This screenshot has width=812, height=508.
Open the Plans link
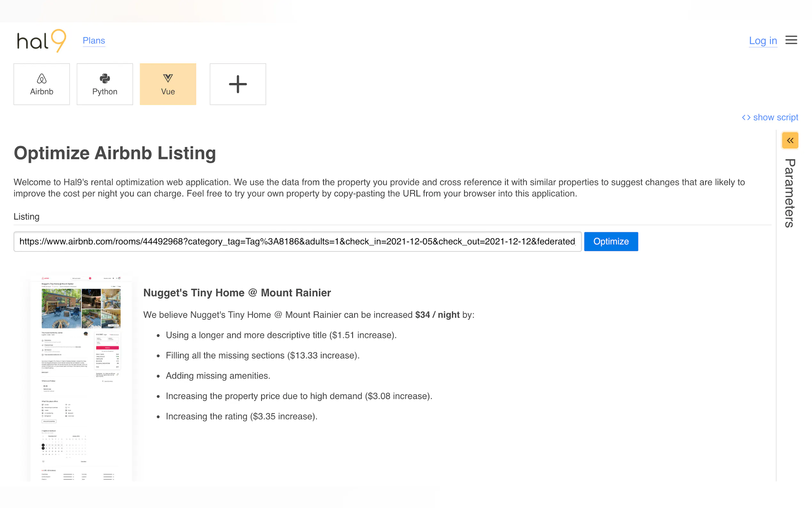tap(94, 41)
